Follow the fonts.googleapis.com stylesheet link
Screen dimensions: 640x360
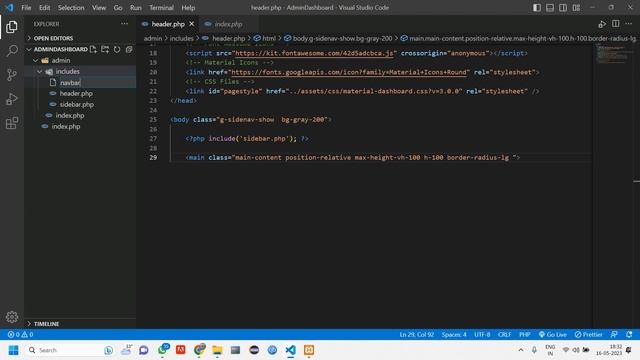(349, 72)
